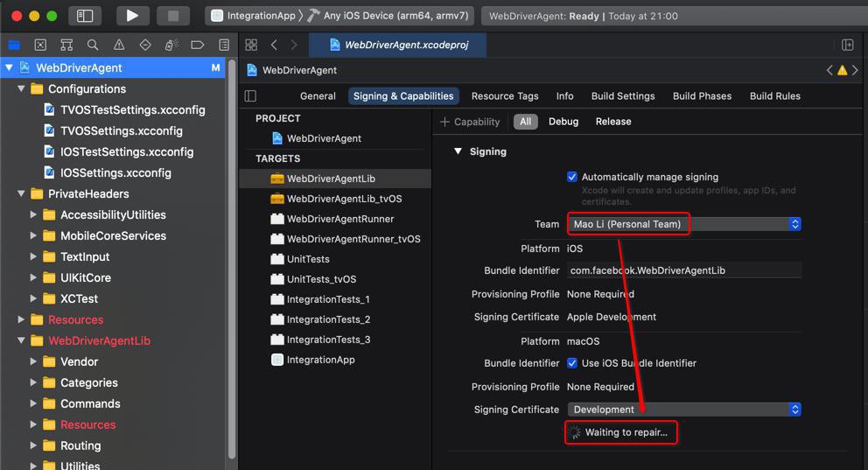The height and width of the screenshot is (470, 868).
Task: Open the Issue navigator warning icon
Action: pos(119,45)
